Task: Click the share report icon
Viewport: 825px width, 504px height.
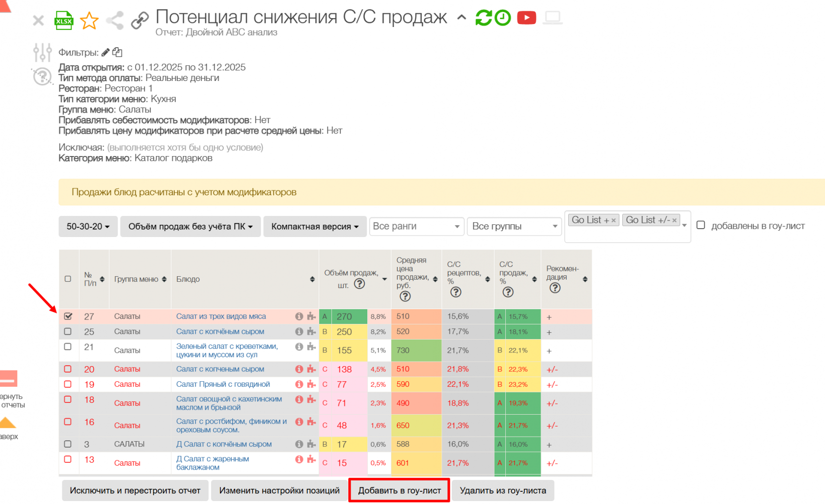Action: click(115, 21)
